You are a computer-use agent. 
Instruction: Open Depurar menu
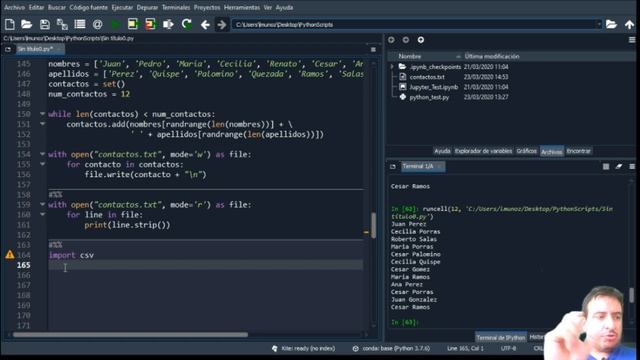147,7
